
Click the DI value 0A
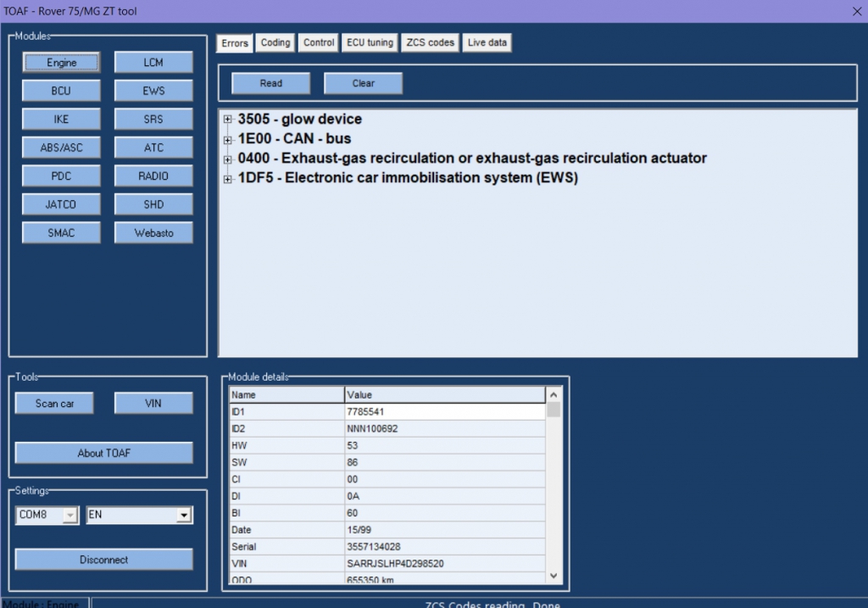point(444,496)
